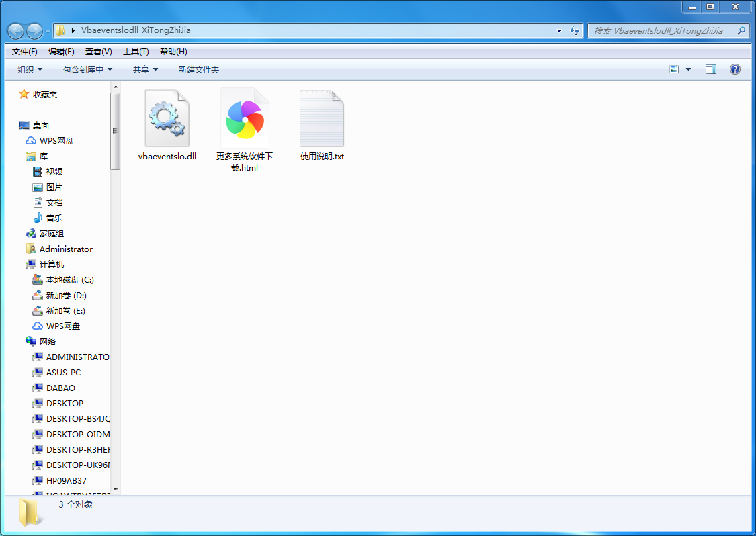Click the refresh button in address bar
The image size is (756, 536).
(575, 30)
